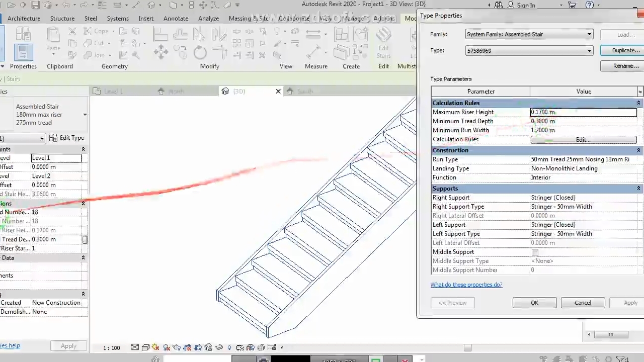Image resolution: width=644 pixels, height=362 pixels.
Task: Collapse the Calculation Rules section
Action: click(x=638, y=103)
